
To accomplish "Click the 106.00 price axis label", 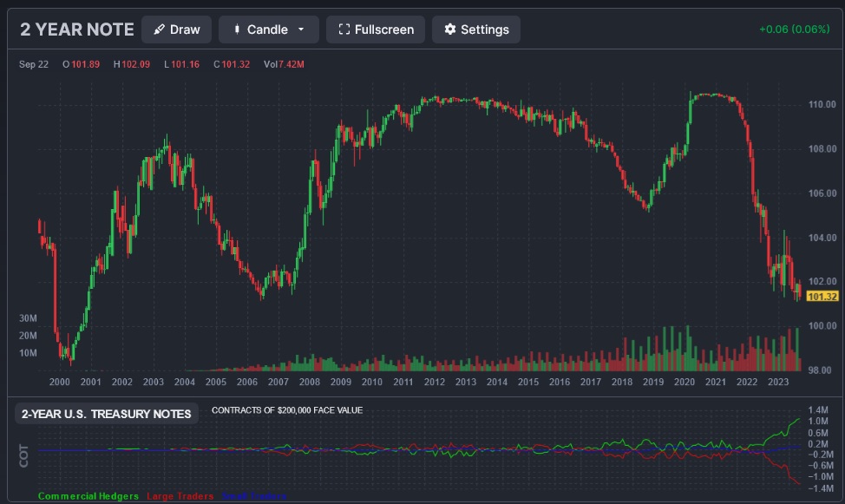I will tap(822, 193).
